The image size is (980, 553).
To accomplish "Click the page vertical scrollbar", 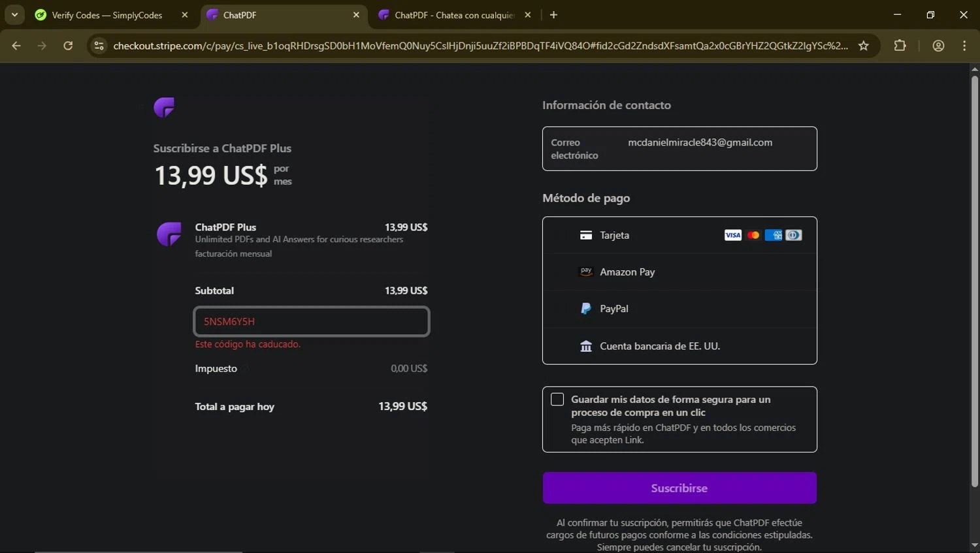I will [974, 281].
